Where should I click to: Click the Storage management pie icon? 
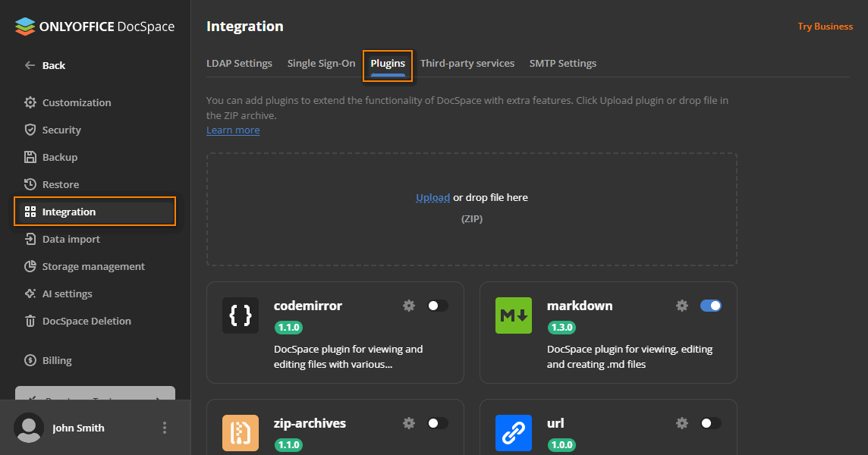point(30,266)
